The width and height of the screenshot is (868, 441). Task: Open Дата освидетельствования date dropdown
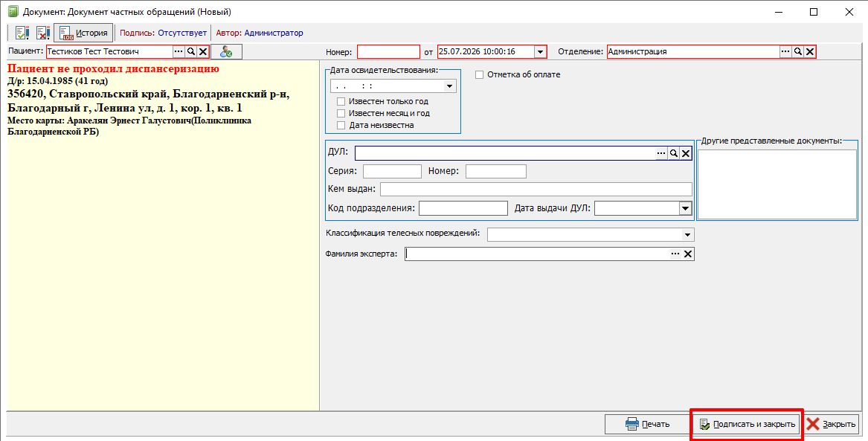coord(449,86)
